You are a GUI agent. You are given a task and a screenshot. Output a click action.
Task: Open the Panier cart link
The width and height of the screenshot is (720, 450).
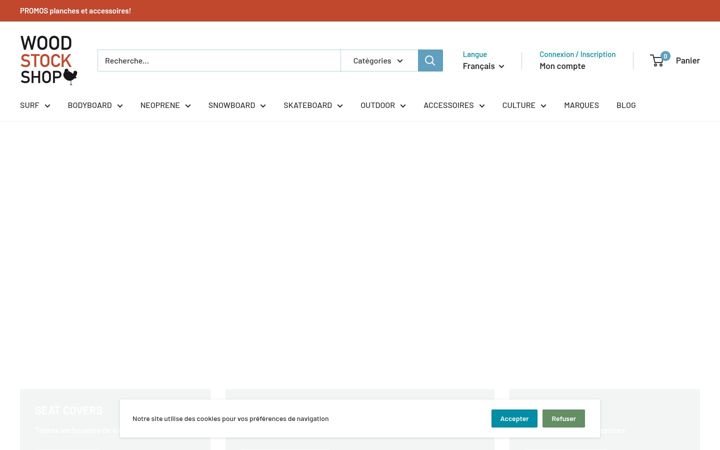(687, 61)
